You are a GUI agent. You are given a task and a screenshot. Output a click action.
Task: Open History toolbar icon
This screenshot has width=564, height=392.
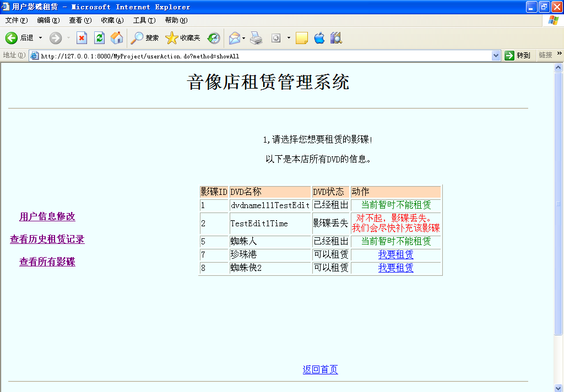coord(214,38)
